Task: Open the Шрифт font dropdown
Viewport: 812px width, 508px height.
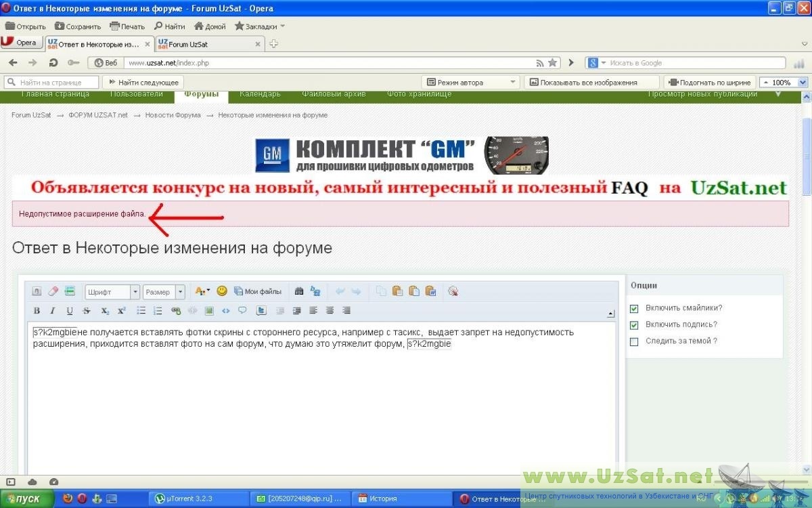Action: pyautogui.click(x=112, y=292)
